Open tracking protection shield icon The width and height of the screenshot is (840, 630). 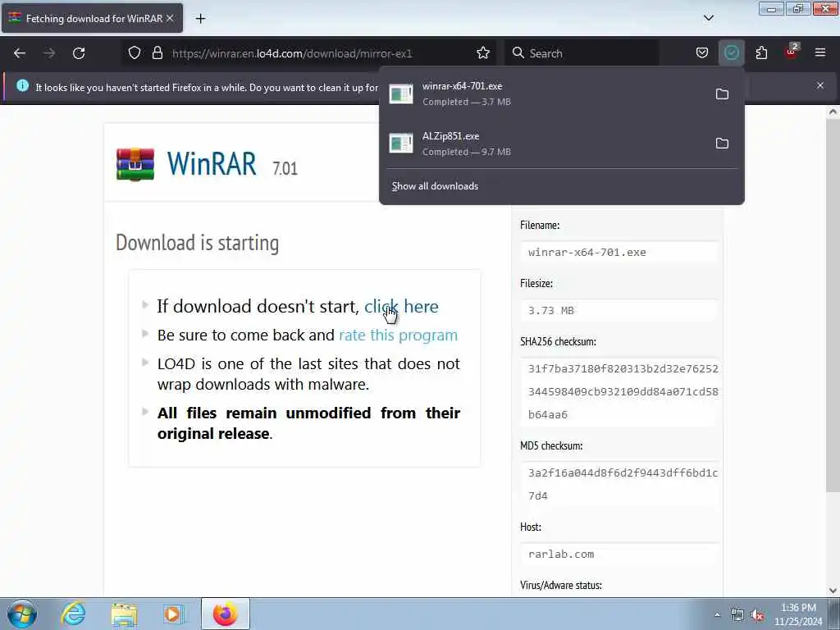(x=135, y=52)
